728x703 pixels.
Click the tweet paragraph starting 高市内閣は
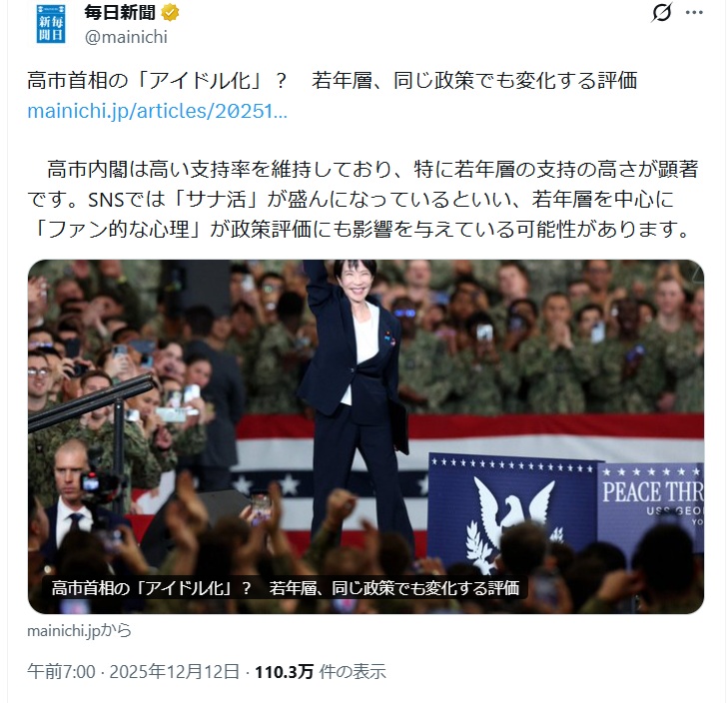[363, 199]
